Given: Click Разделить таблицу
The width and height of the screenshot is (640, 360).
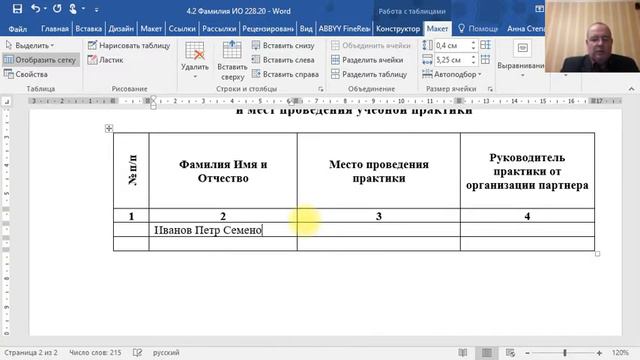Looking at the screenshot, I should pyautogui.click(x=369, y=74).
